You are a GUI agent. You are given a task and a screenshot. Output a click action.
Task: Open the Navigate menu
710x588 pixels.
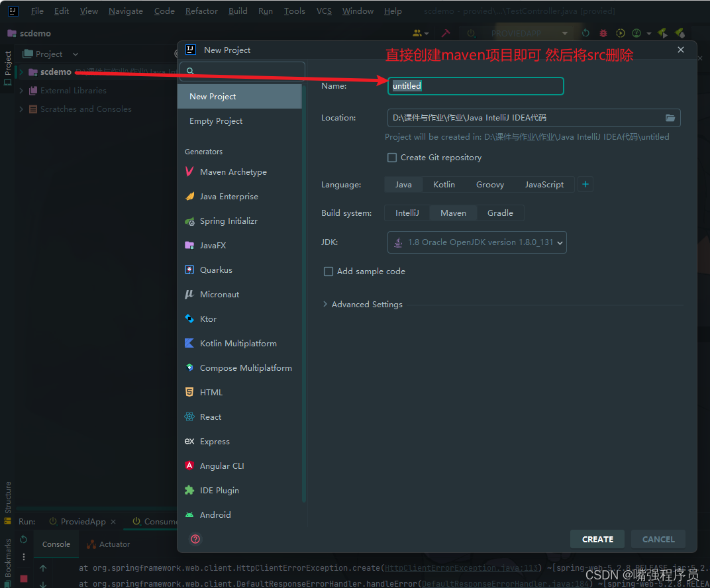point(126,11)
